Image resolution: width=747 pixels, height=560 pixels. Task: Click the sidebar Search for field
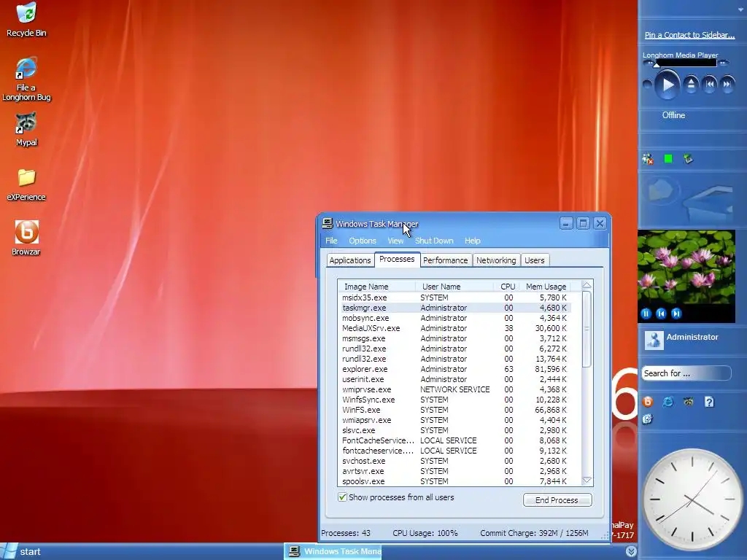(686, 373)
